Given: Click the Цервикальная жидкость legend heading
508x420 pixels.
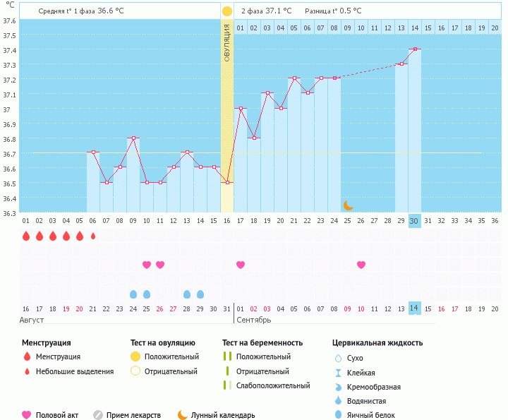Looking at the screenshot, I should pos(377,343).
